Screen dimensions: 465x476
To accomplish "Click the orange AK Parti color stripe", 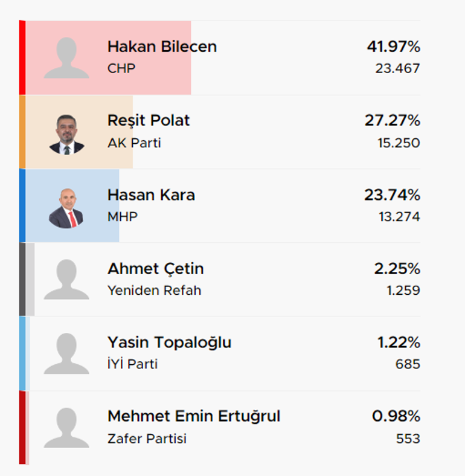I will [22, 132].
